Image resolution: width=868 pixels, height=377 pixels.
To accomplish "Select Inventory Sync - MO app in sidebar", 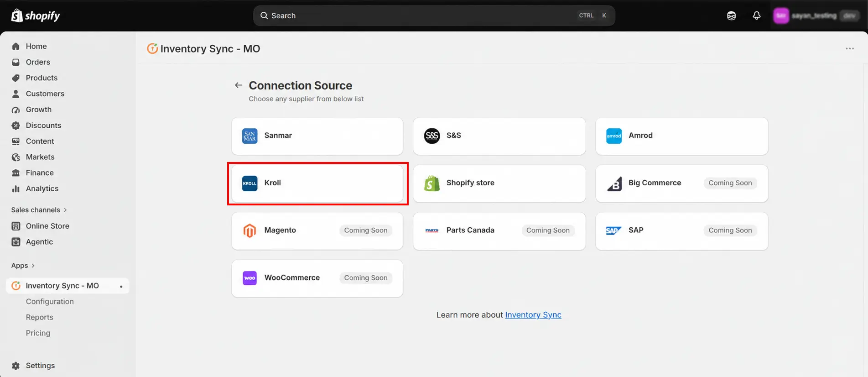I will tap(68, 286).
